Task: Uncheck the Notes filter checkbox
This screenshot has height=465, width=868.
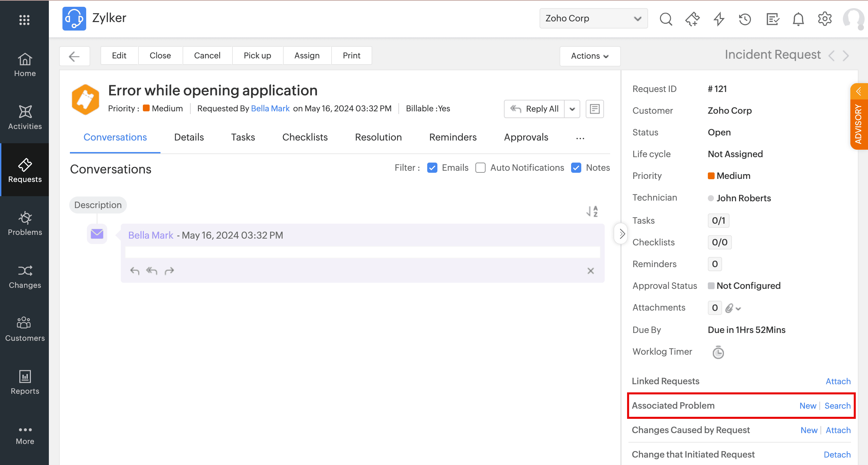Action: [576, 168]
